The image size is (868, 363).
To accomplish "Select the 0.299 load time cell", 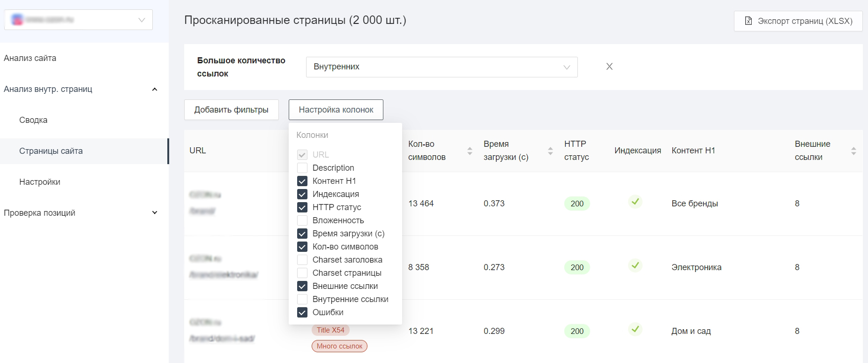I will pos(494,331).
